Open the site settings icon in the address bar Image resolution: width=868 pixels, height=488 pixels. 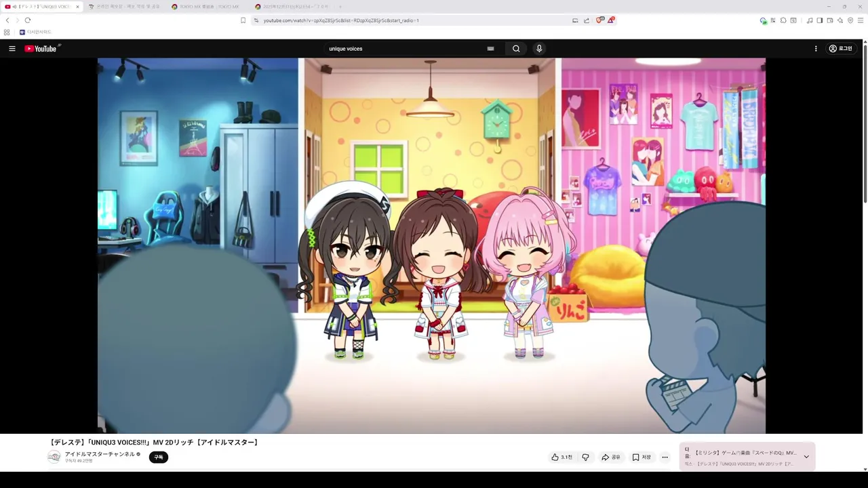point(256,20)
